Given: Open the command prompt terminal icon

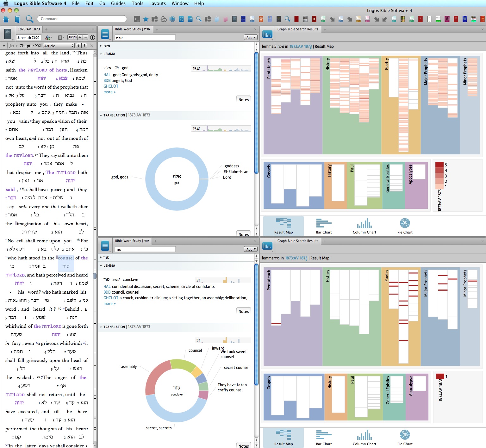Looking at the screenshot, I should [137, 19].
